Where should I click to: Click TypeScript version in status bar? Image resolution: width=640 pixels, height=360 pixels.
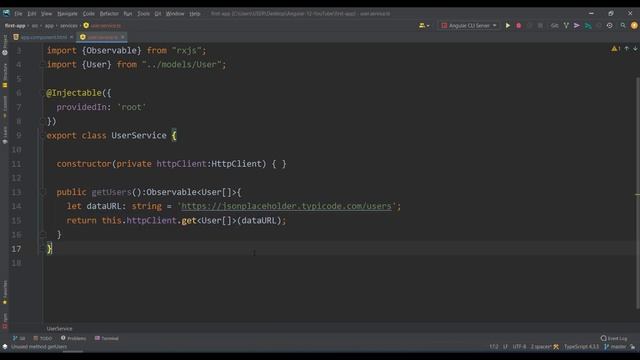tap(581, 347)
